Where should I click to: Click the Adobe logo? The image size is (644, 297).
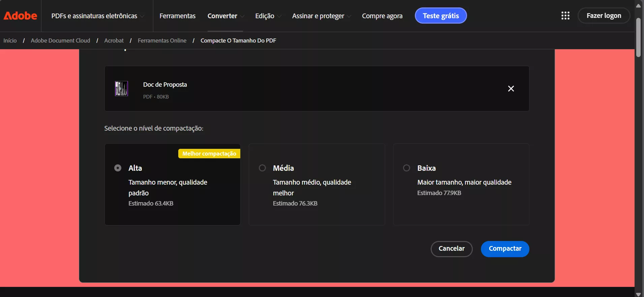pos(20,16)
